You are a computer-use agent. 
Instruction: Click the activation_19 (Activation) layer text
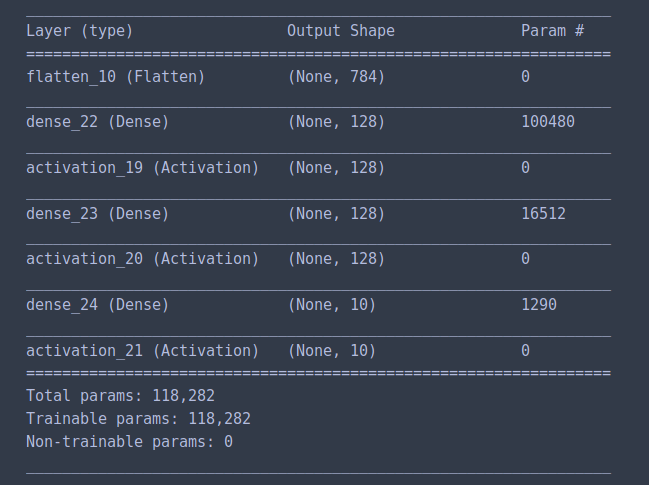[x=142, y=168]
